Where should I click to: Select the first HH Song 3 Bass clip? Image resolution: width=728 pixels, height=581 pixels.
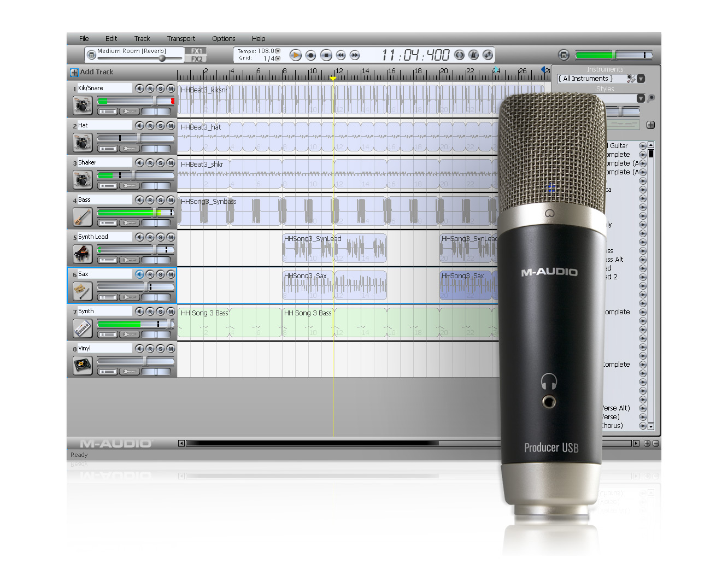click(230, 323)
